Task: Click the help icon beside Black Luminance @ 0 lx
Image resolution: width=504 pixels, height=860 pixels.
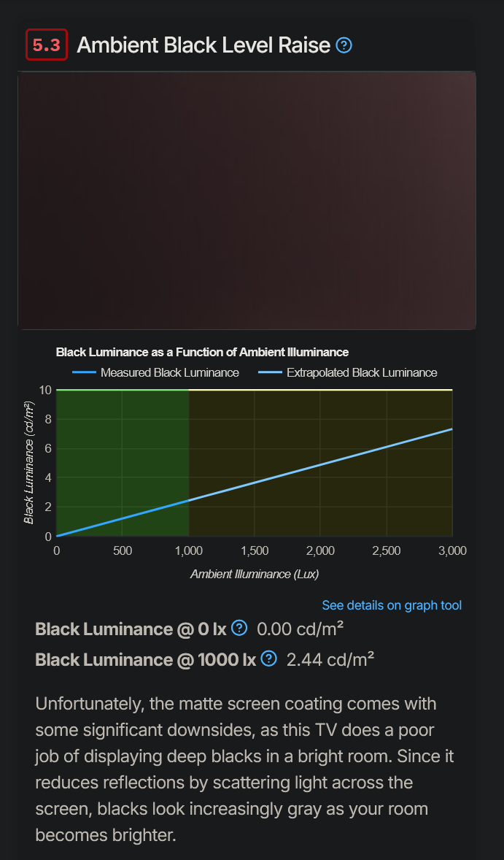Action: pos(239,628)
